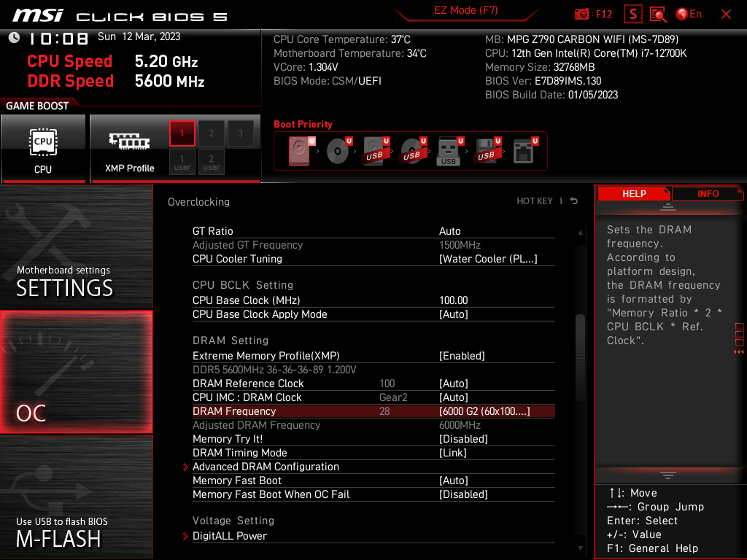This screenshot has width=747, height=560.
Task: Open the search magnifier tool
Action: [x=657, y=13]
